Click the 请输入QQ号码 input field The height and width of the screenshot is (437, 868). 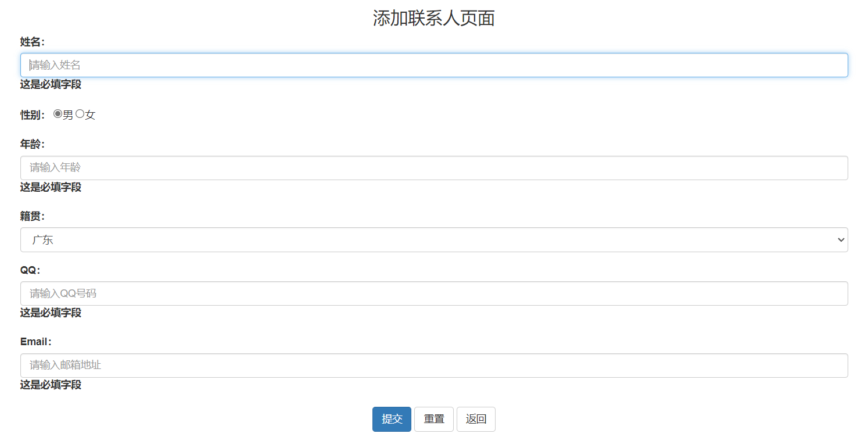click(433, 293)
